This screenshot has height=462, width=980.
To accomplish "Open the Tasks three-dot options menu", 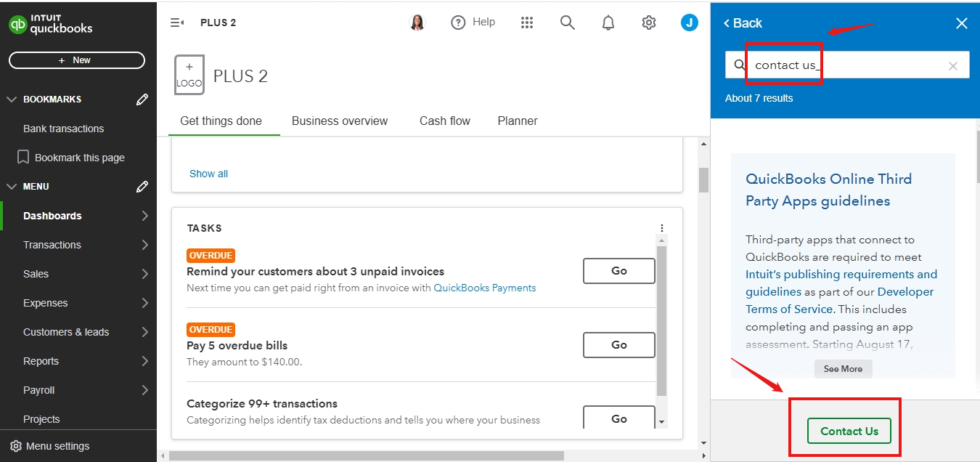I will click(662, 228).
